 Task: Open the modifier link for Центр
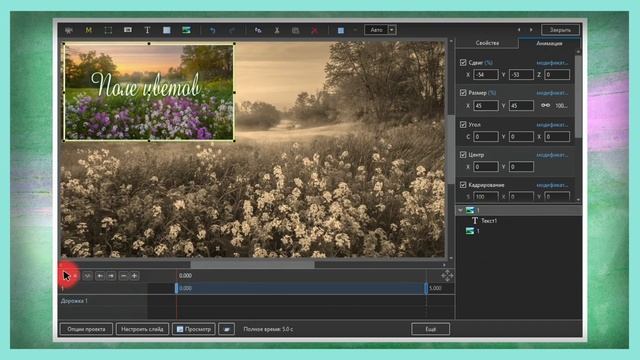point(552,155)
